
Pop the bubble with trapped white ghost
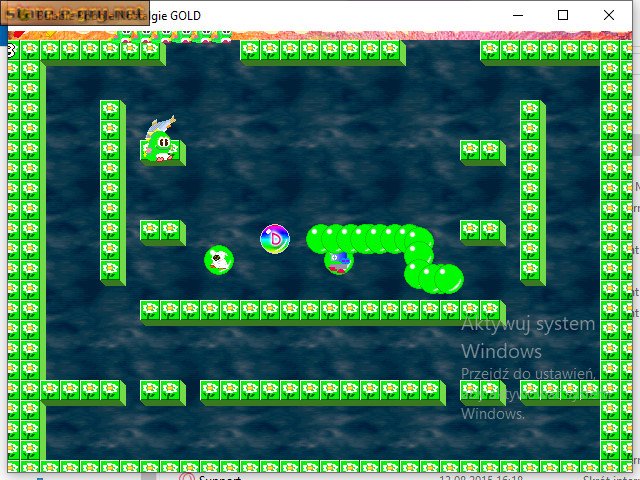219,260
